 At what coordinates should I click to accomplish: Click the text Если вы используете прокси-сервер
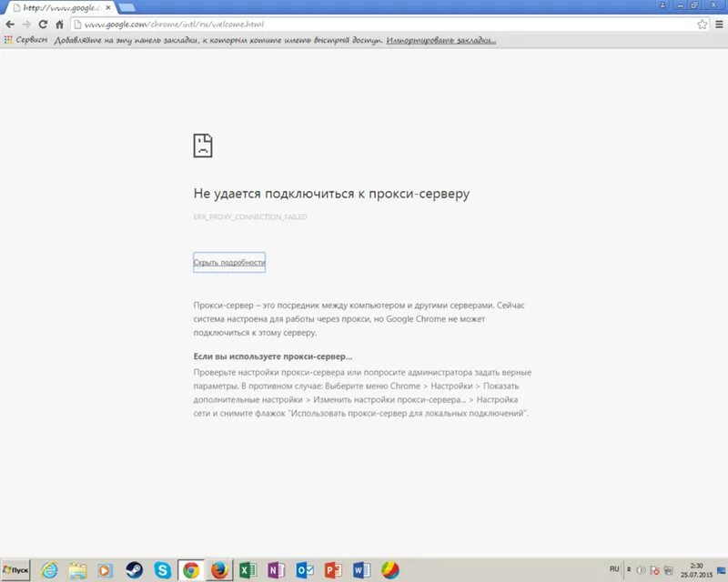click(272, 356)
